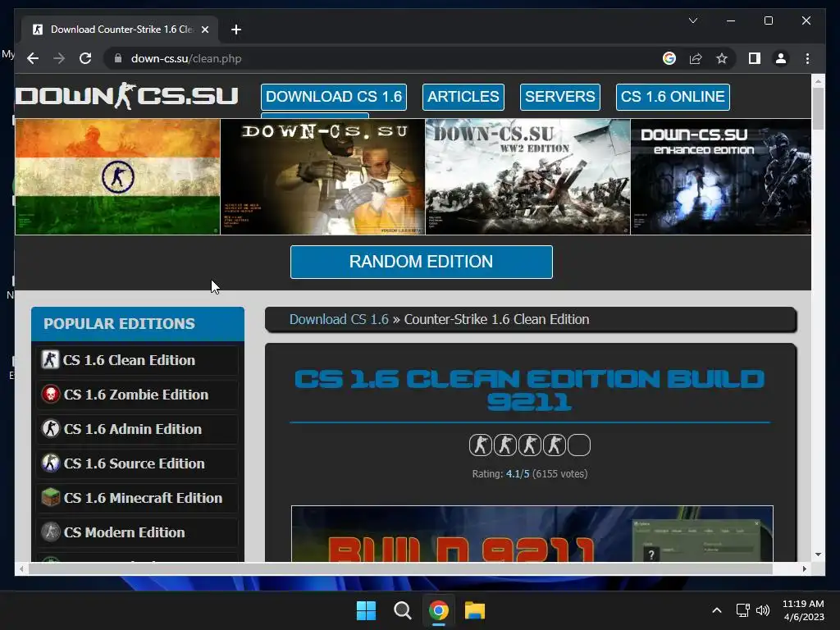This screenshot has height=630, width=840.
Task: Go back with the browser back arrow
Action: click(33, 58)
